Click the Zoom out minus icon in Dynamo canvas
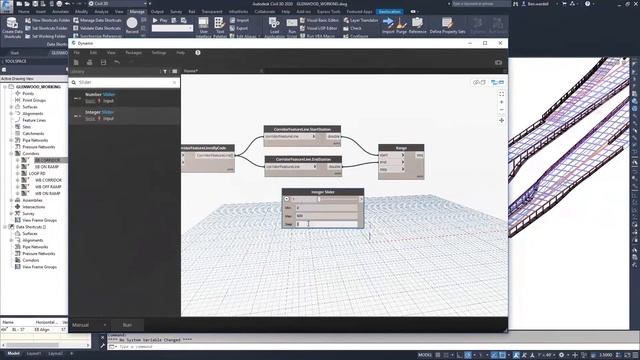640x360 pixels. (501, 110)
